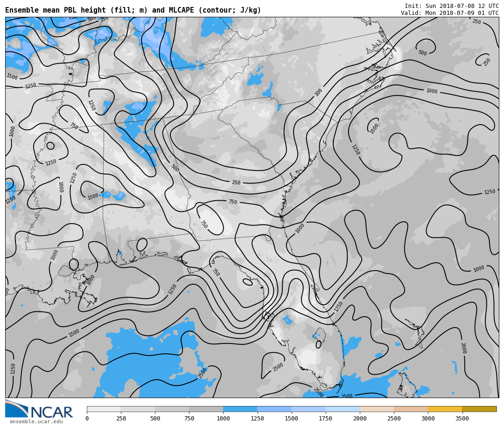Select the dark gold 3500 colorbar swatch
The width and height of the screenshot is (504, 427).
(x=479, y=409)
